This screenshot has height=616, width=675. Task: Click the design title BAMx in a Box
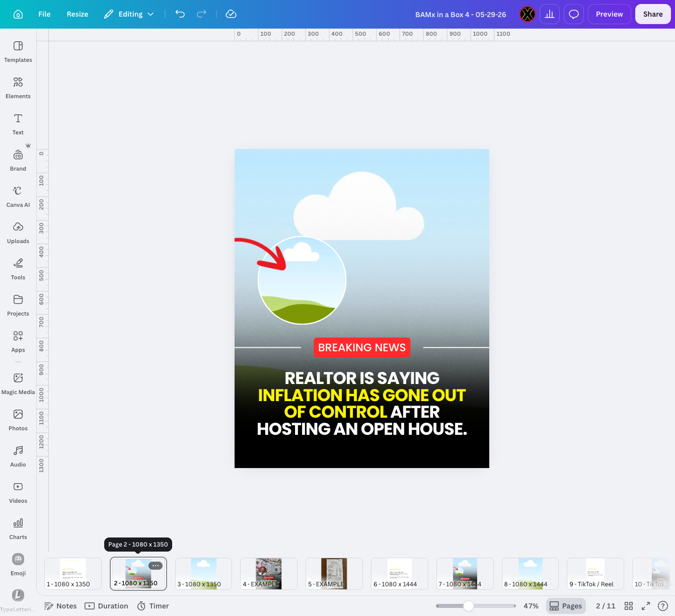[461, 14]
